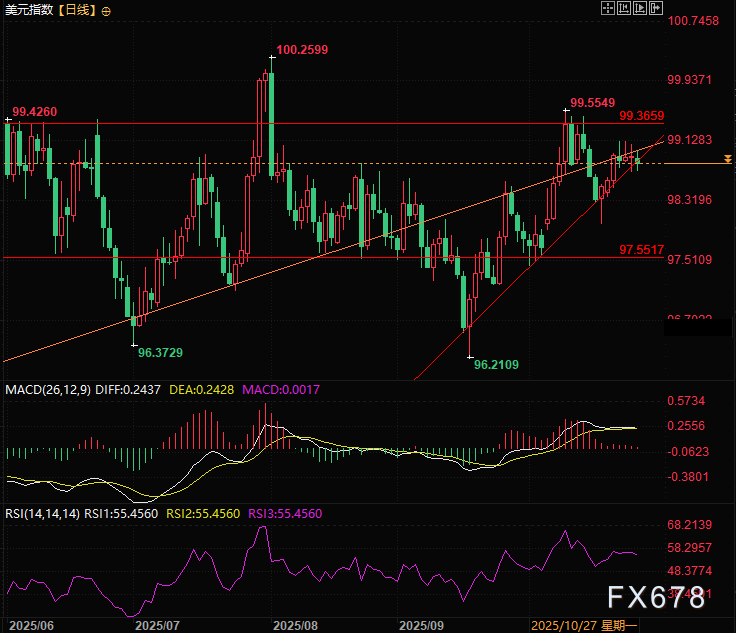Click the jump-to-latest arrow icon at top right
736x633 pixels.
click(x=657, y=9)
